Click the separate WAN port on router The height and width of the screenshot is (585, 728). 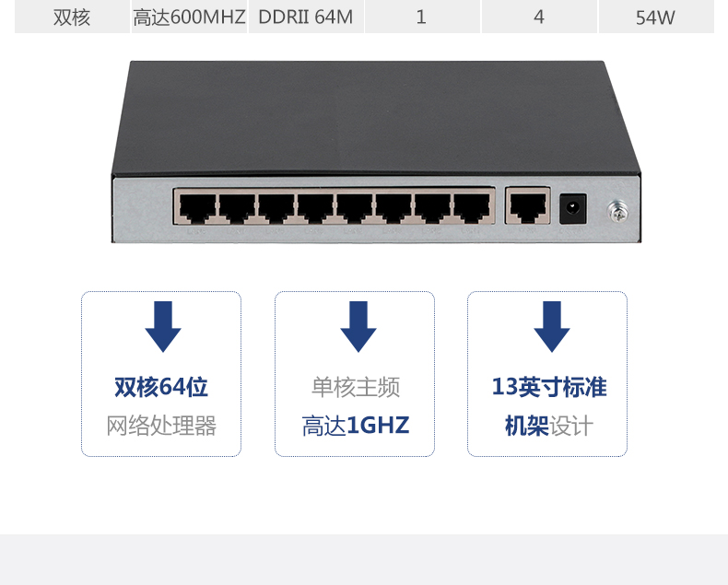point(528,206)
